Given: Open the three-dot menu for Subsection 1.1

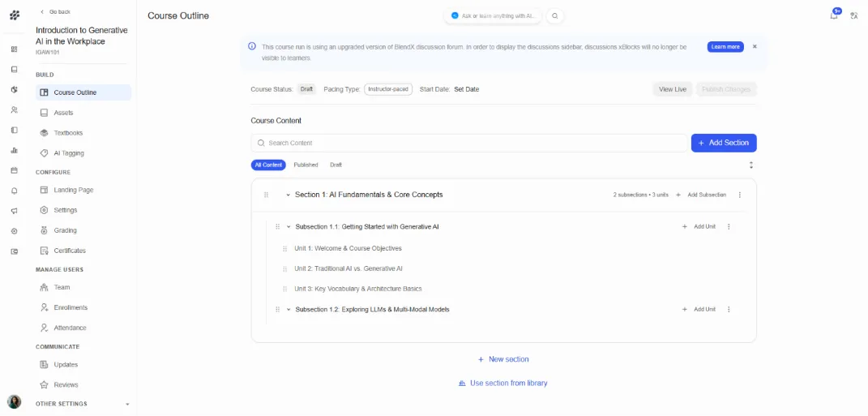Looking at the screenshot, I should click(729, 226).
